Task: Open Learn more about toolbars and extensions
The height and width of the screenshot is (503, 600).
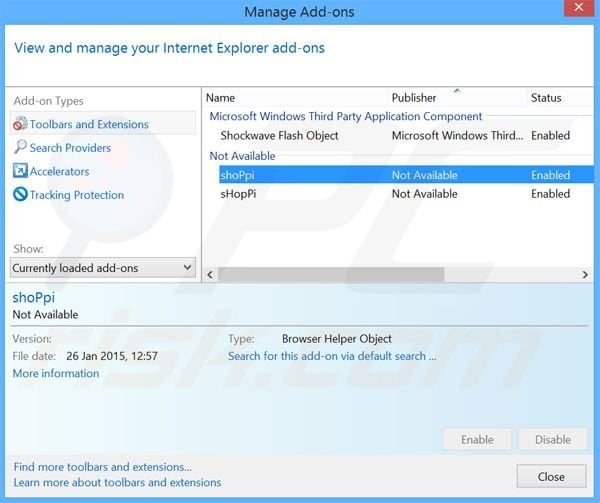Action: (117, 483)
